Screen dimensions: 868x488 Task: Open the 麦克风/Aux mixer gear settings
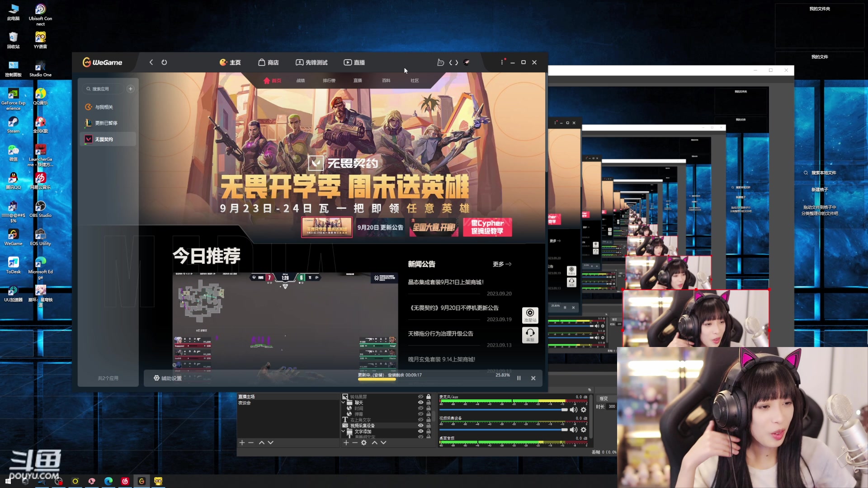[584, 410]
